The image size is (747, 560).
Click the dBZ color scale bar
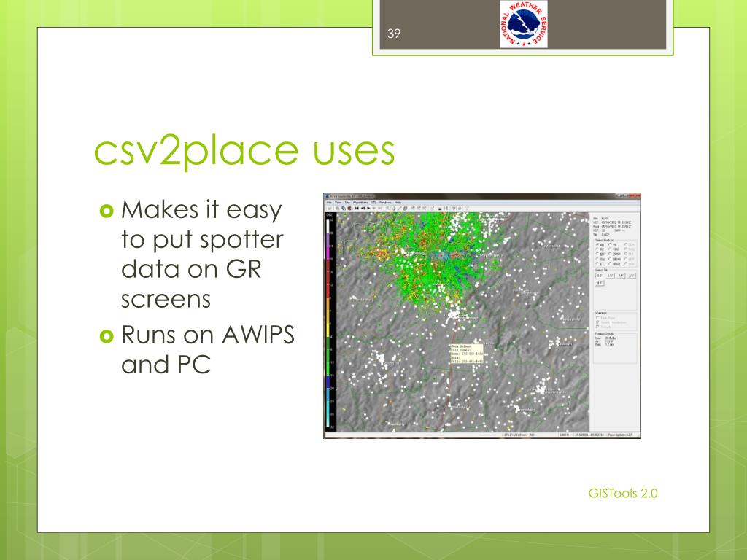coord(328,322)
